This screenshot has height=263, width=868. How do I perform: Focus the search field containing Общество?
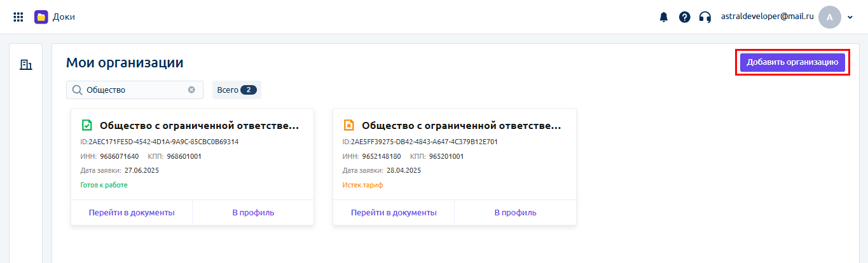[x=135, y=90]
